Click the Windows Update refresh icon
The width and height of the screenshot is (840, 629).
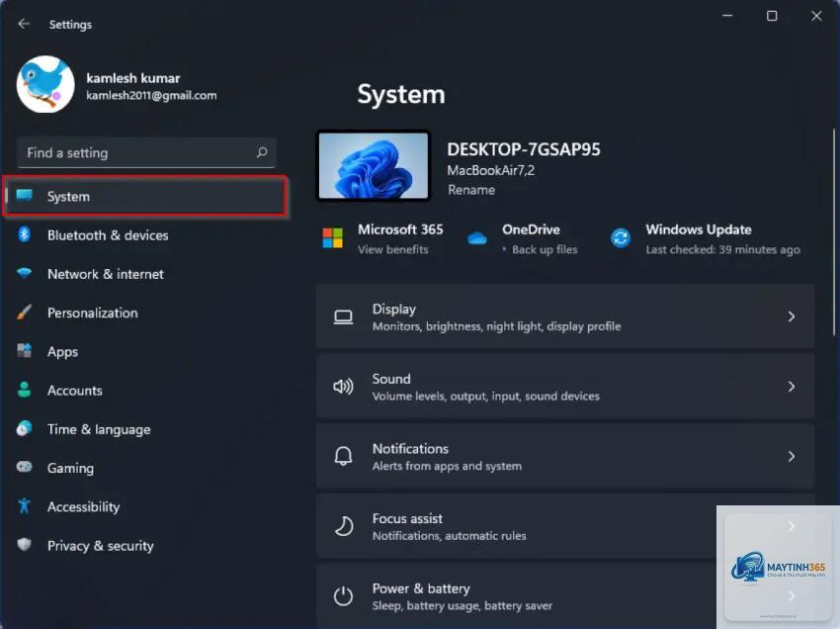(621, 238)
